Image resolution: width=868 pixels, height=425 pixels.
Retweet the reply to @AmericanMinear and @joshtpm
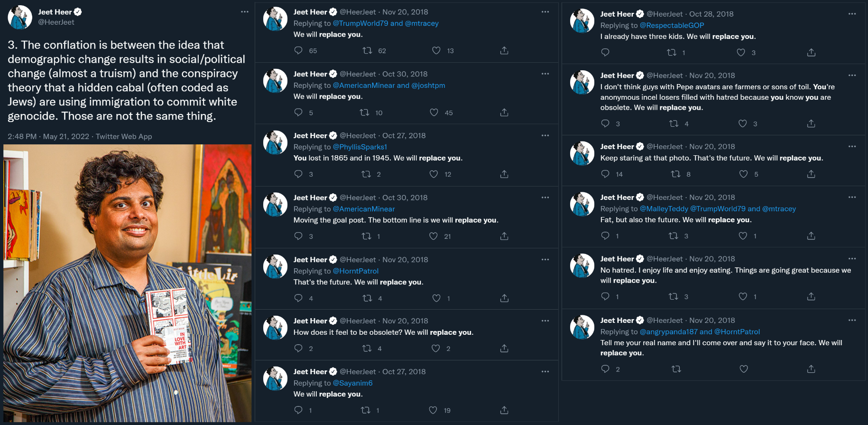(x=364, y=113)
